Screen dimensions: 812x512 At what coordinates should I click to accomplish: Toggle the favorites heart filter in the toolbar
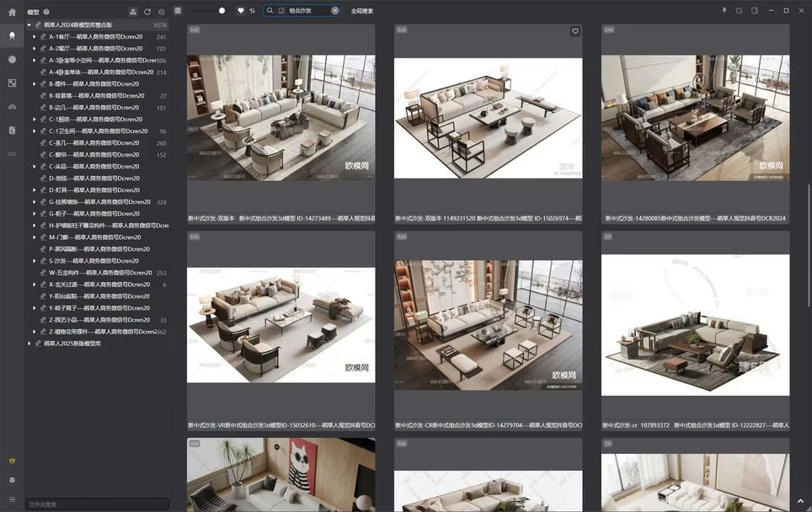[240, 11]
